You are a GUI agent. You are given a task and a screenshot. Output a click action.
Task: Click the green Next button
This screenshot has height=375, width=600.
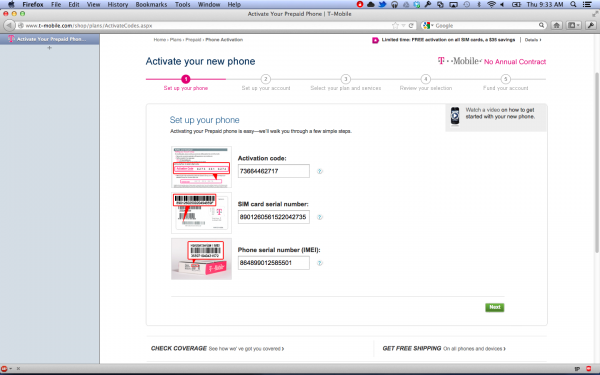click(494, 307)
